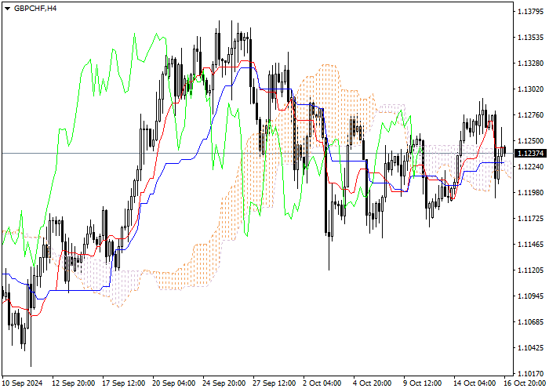Click the current price label 1.12374
This screenshot has width=549, height=392.
coord(530,154)
